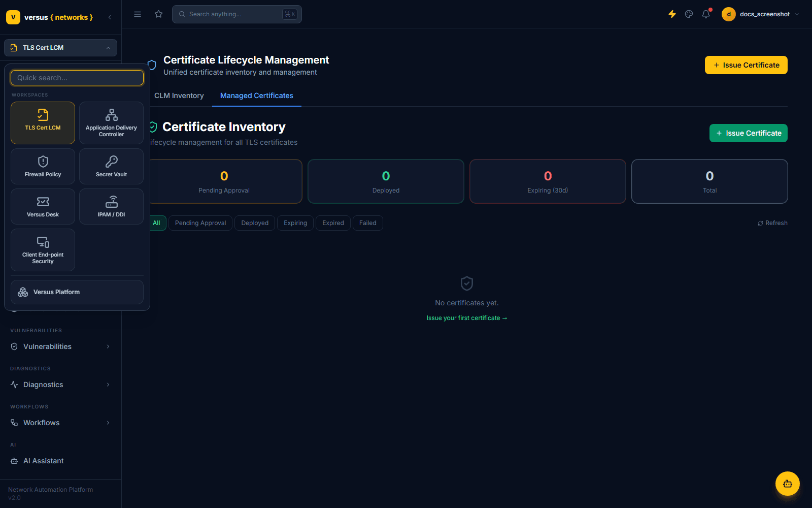Open the theme palette icon

(x=689, y=14)
